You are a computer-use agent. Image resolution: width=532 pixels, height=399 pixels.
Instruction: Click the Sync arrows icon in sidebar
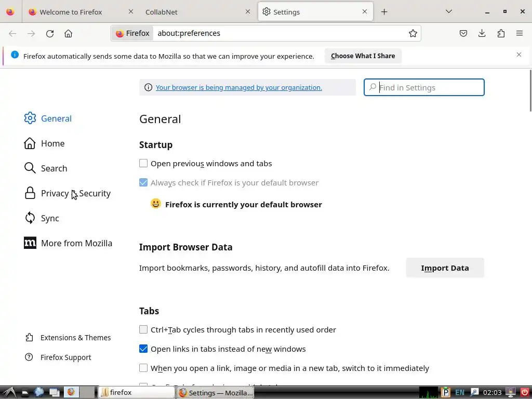point(30,218)
